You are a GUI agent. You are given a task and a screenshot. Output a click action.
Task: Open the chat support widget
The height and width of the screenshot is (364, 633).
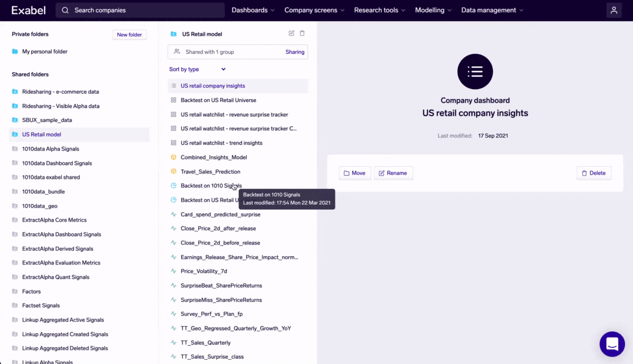click(612, 344)
